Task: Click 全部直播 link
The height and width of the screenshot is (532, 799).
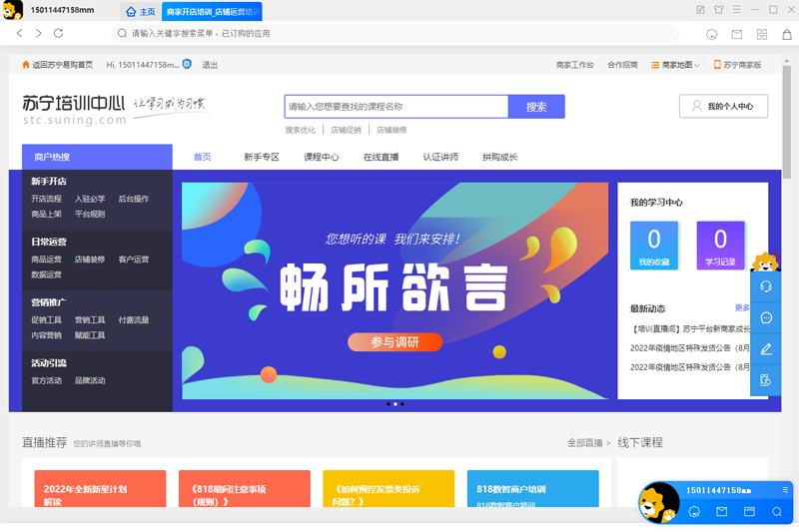Action: click(588, 443)
